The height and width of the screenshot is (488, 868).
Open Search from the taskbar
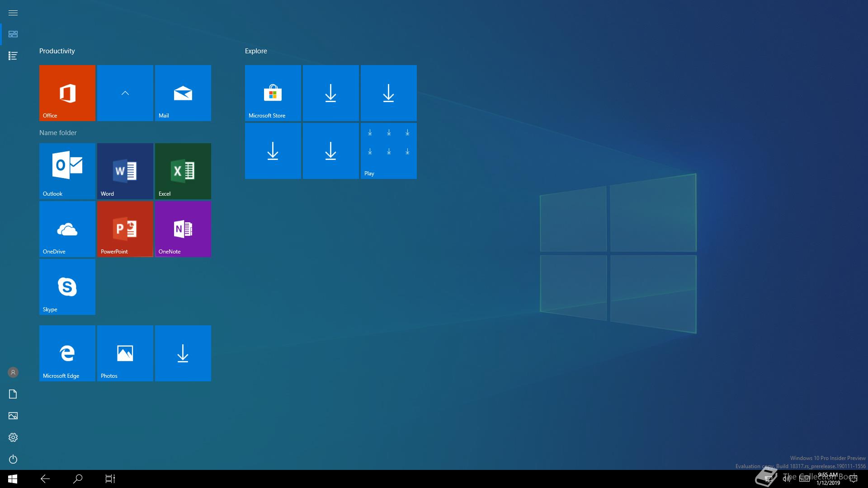pyautogui.click(x=78, y=479)
